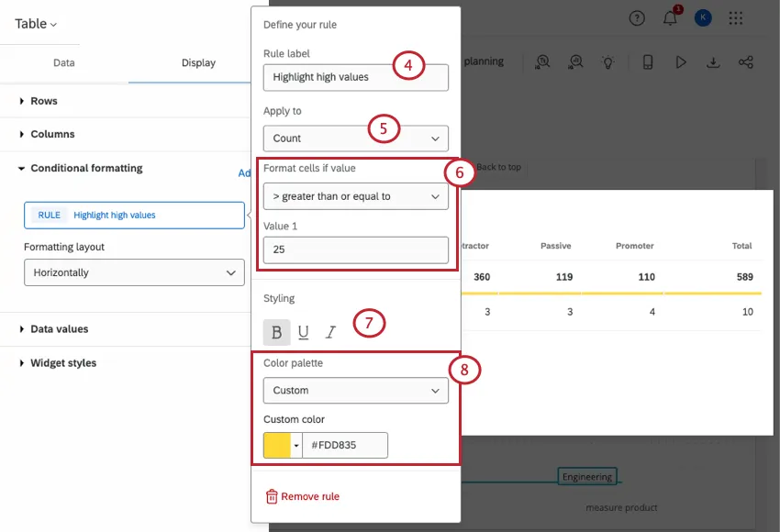
Task: Open the notifications bell
Action: point(670,17)
